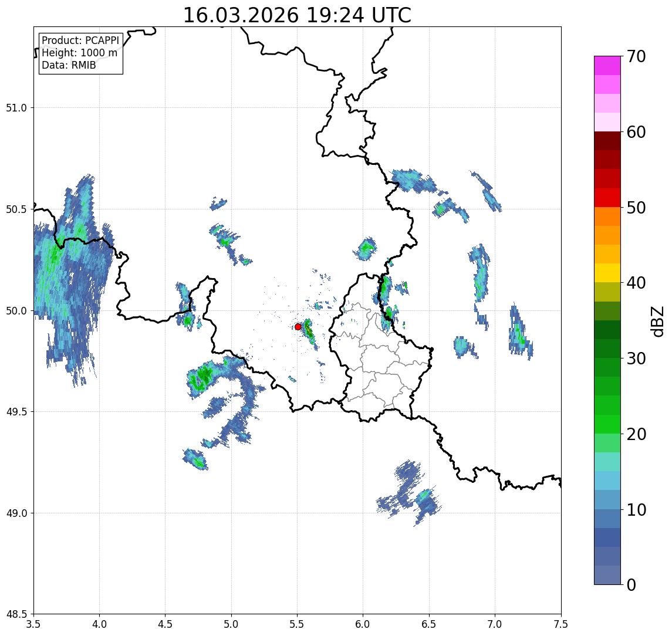
Task: Pick the pale pink colorbar segment above 60
Action: point(607,122)
